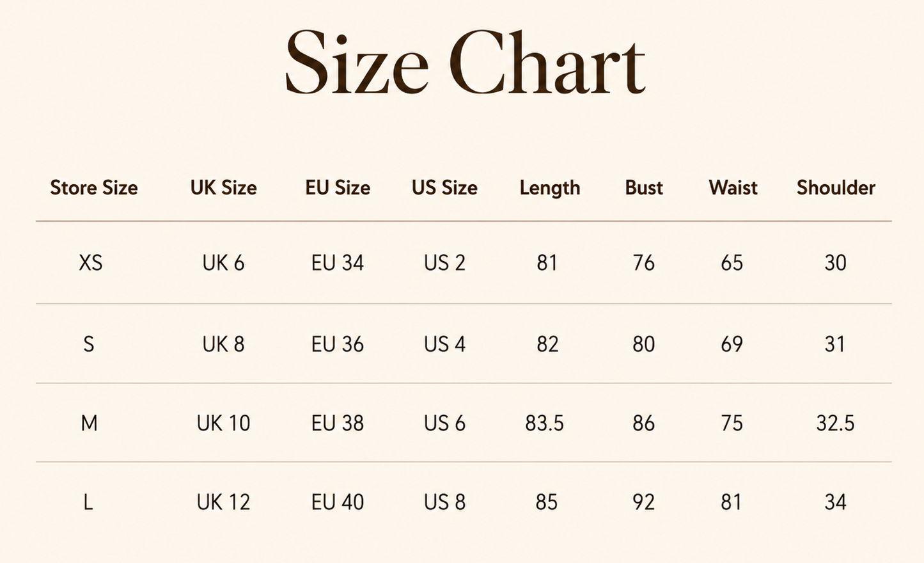Select the EU 34 cell
Image resolution: width=924 pixels, height=563 pixels.
point(338,263)
